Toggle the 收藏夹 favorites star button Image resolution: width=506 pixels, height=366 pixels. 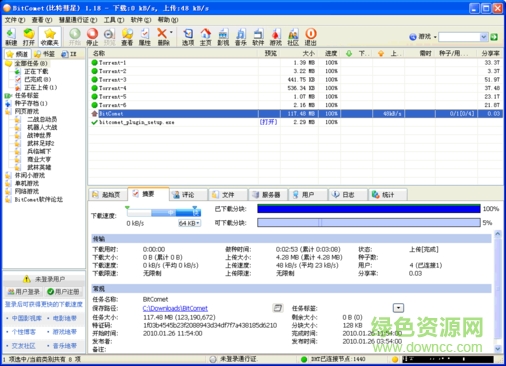tap(50, 37)
